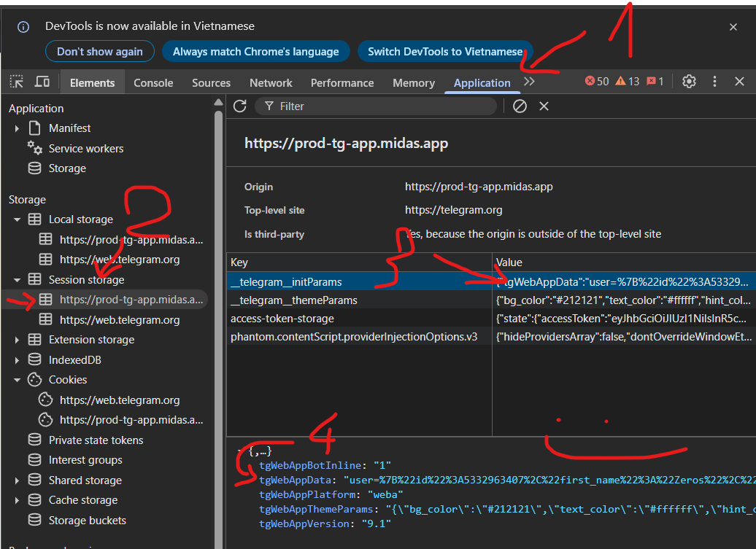The height and width of the screenshot is (549, 756).
Task: Click the 1 issue counter
Action: [x=655, y=82]
